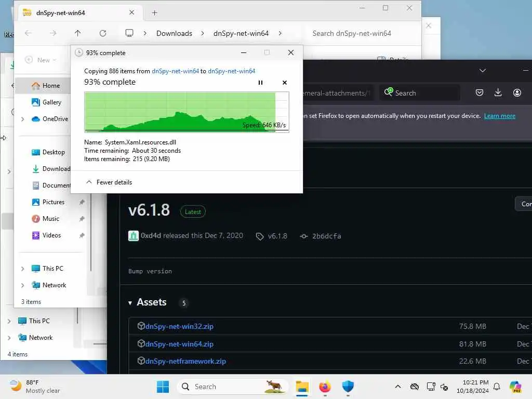Open Music in the navigation pane
Screen dimensions: 532x399
[45, 219]
